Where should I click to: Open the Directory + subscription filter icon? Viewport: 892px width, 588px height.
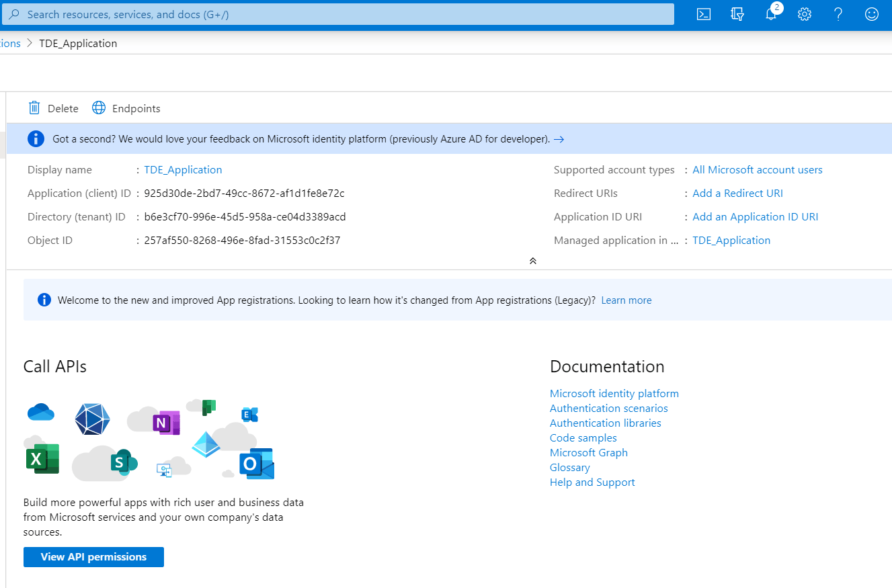737,14
